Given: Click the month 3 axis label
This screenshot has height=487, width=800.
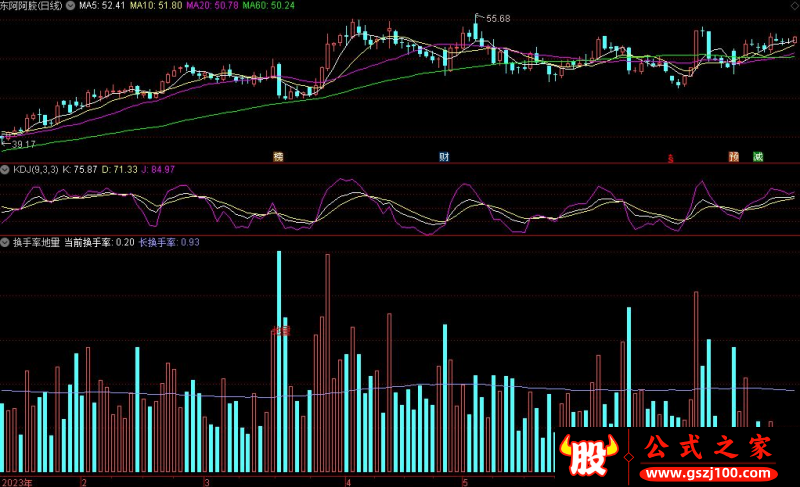Looking at the screenshot, I should 207,482.
